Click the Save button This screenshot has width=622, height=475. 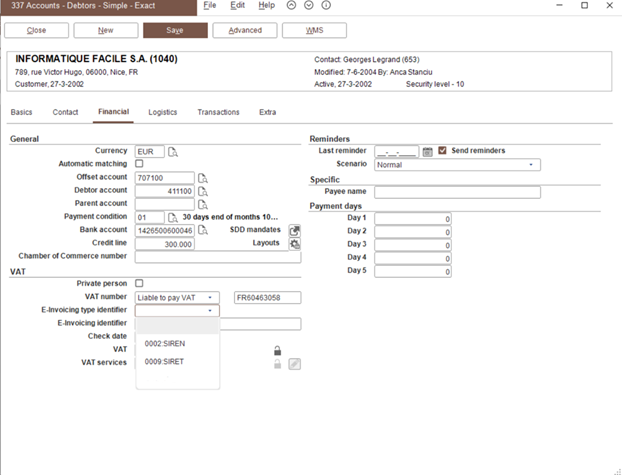click(175, 30)
